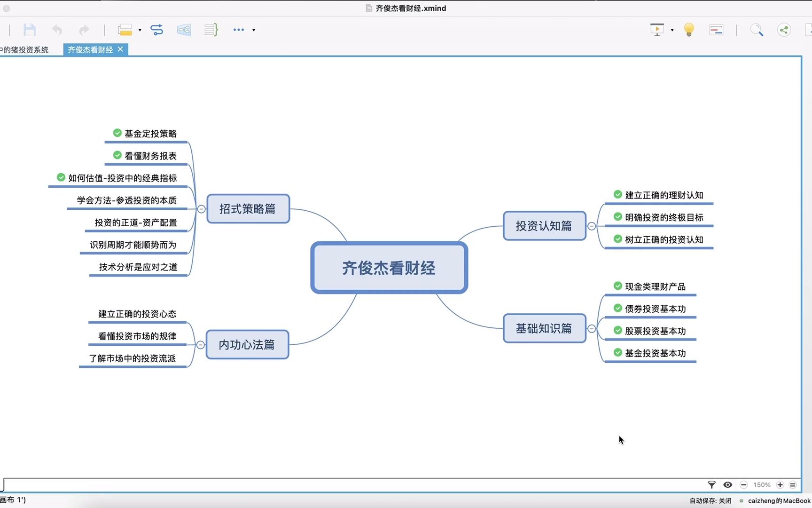Open dropdown arrow beside the ellipsis
812x508 pixels.
click(254, 30)
